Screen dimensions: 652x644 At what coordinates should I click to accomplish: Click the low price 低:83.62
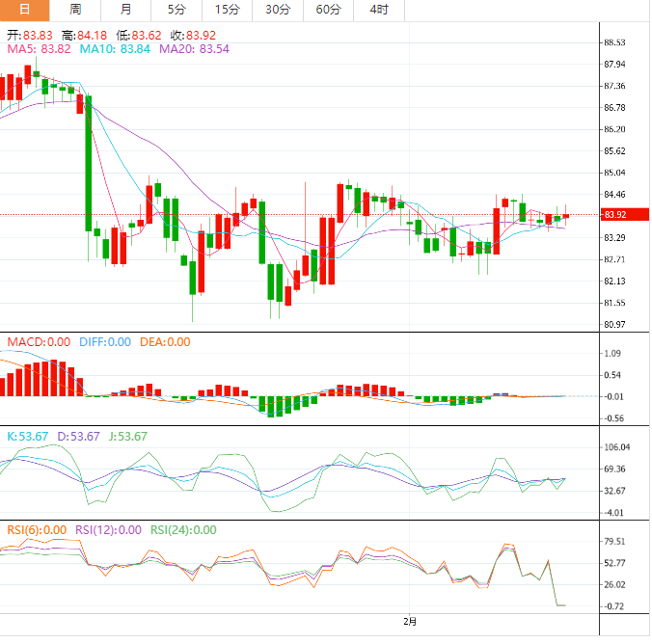pyautogui.click(x=139, y=36)
